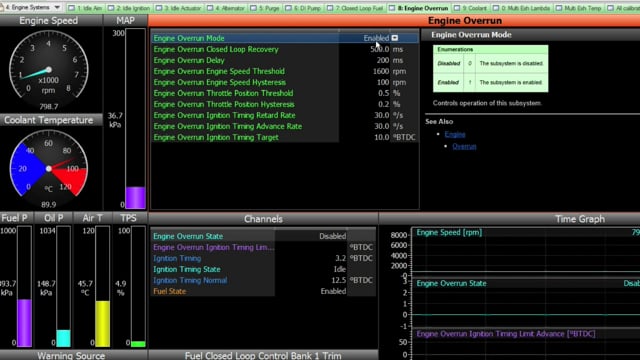Viewport: 640px width, 360px height.
Task: Click the cyan Oil P bar gauge
Action: pos(63,287)
